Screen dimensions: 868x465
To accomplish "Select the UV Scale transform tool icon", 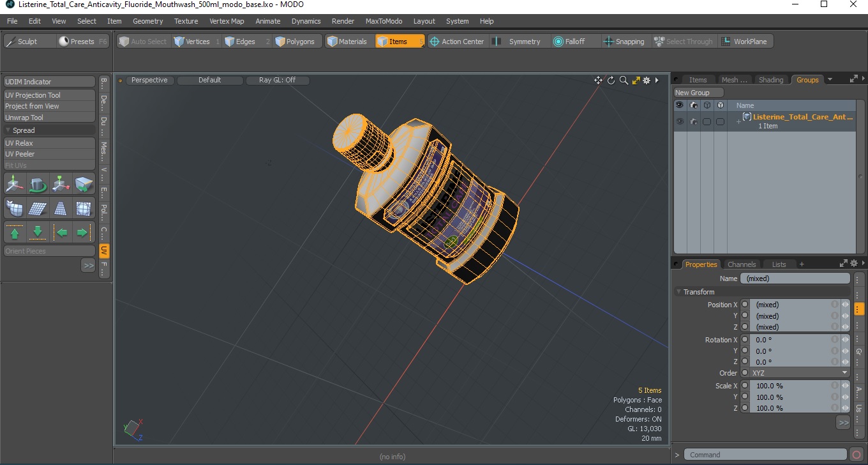I will click(x=61, y=185).
